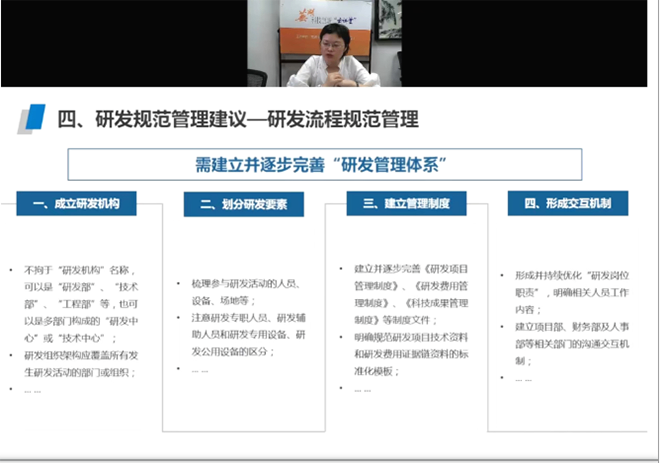Select the 三、建立管理制度 header
Viewport: 660px width, 463px height.
tap(411, 204)
